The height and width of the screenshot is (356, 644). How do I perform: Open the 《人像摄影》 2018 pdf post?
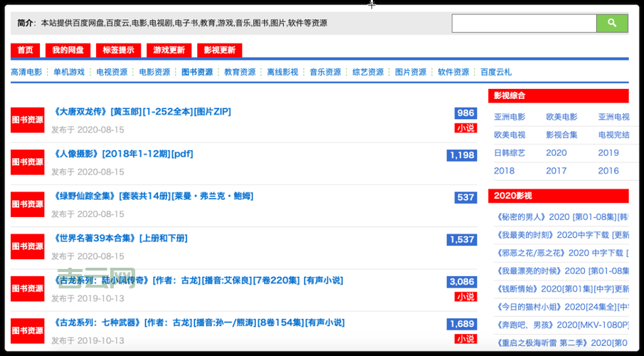pyautogui.click(x=122, y=154)
